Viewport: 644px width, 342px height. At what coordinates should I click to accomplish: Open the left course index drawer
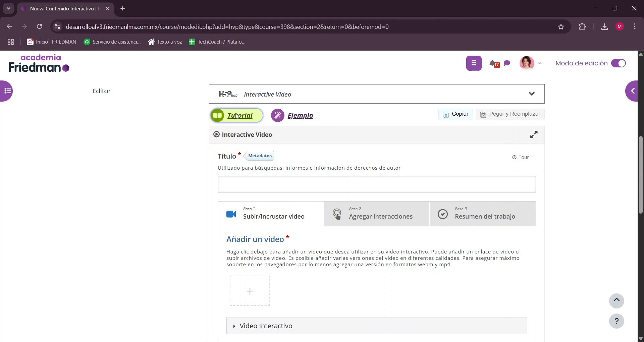click(7, 91)
